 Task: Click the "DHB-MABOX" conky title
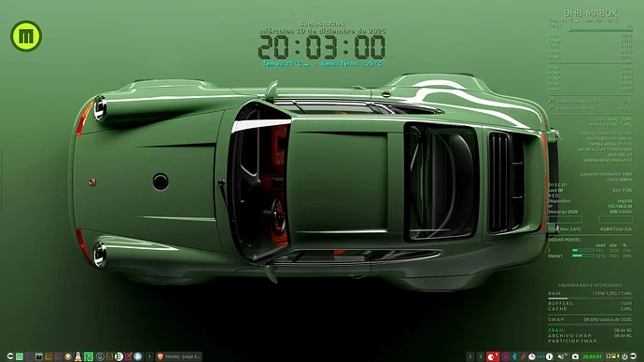pyautogui.click(x=591, y=13)
